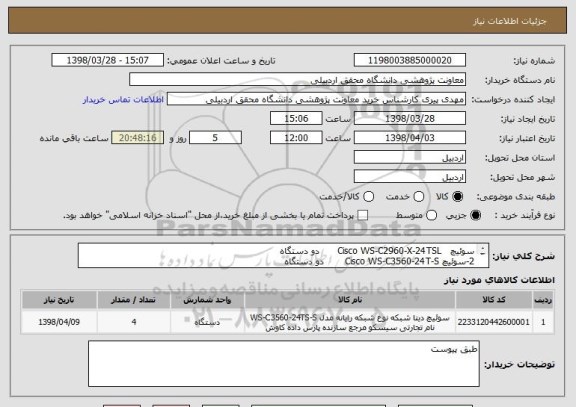Click the شماره نیاز number field

410,60
